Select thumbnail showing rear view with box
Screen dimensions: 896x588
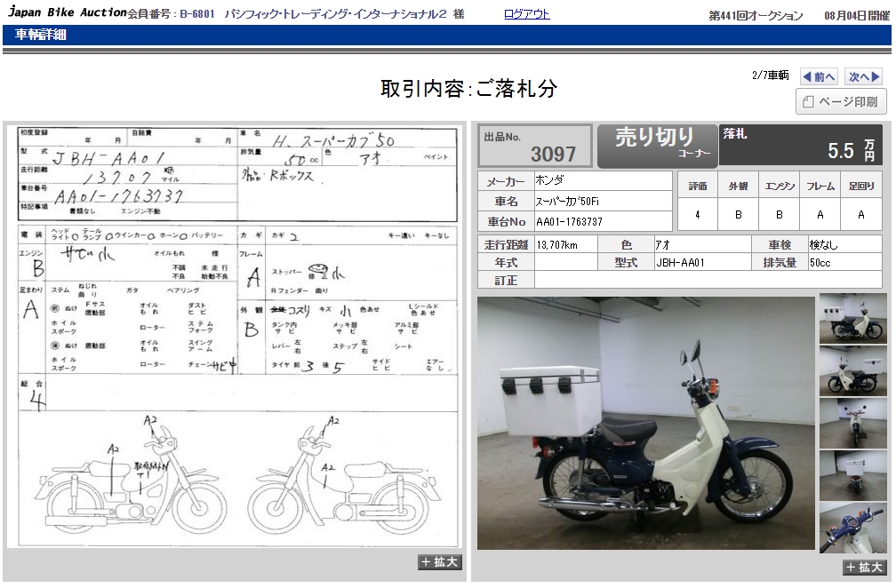click(853, 476)
